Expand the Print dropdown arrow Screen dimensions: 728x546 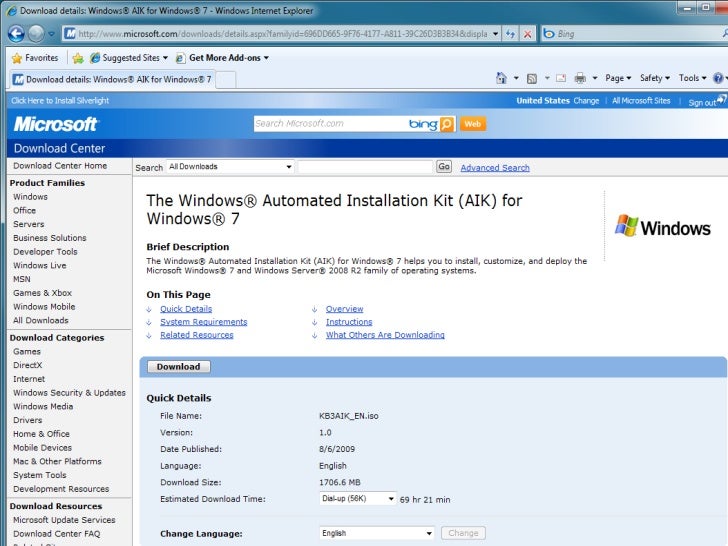[595, 78]
